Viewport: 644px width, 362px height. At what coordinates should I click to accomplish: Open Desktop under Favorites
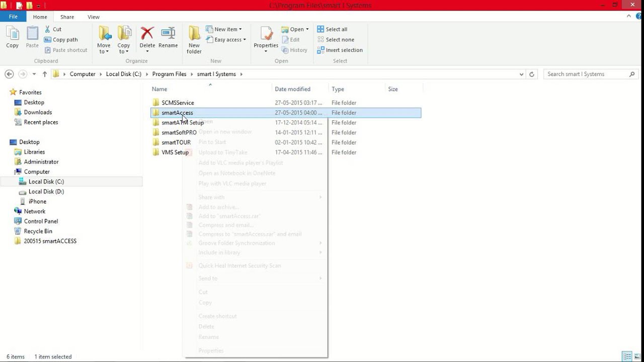(34, 102)
